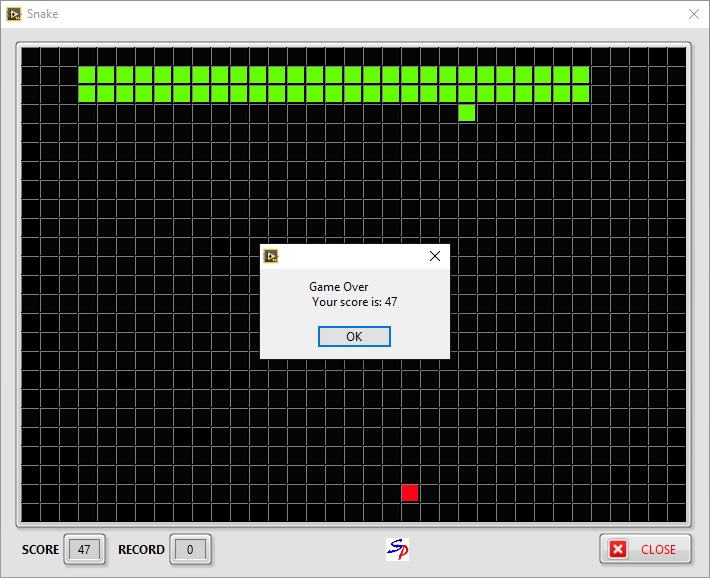This screenshot has width=710, height=578.
Task: Click the "Your score is: 47" text
Action: coord(354,302)
